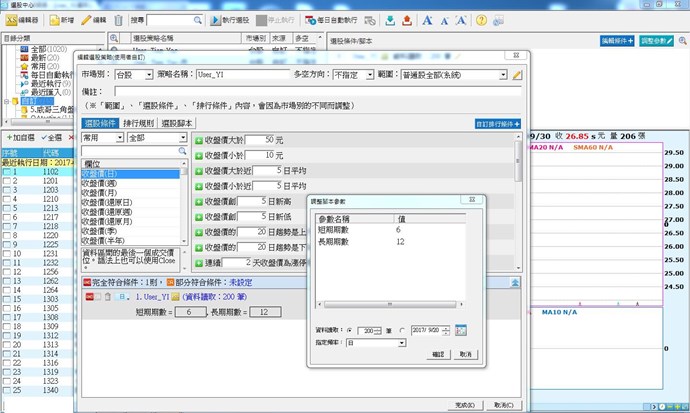690x413 pixels.
Task: Click the trash can delete icon in the toolbar
Action: tap(119, 20)
